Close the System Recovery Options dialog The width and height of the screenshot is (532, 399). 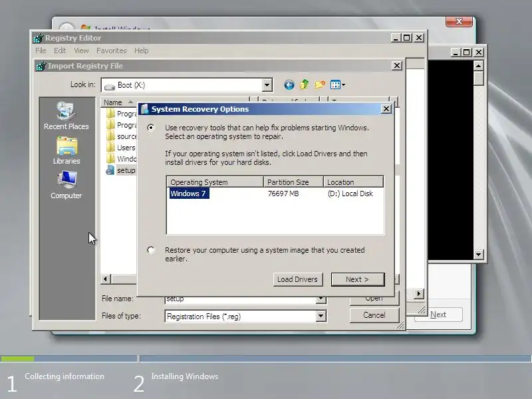tap(386, 109)
